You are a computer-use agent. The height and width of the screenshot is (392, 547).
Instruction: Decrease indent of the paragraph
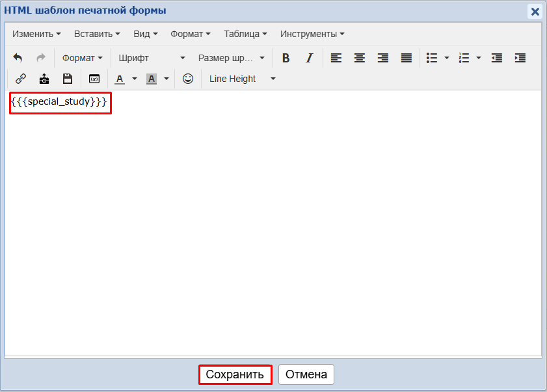[497, 58]
